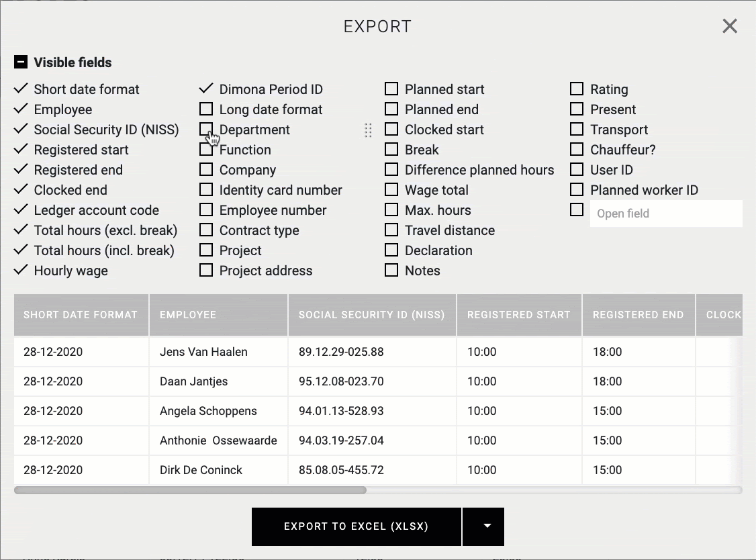Uncheck the Short date format field
The width and height of the screenshot is (756, 560).
tap(21, 89)
